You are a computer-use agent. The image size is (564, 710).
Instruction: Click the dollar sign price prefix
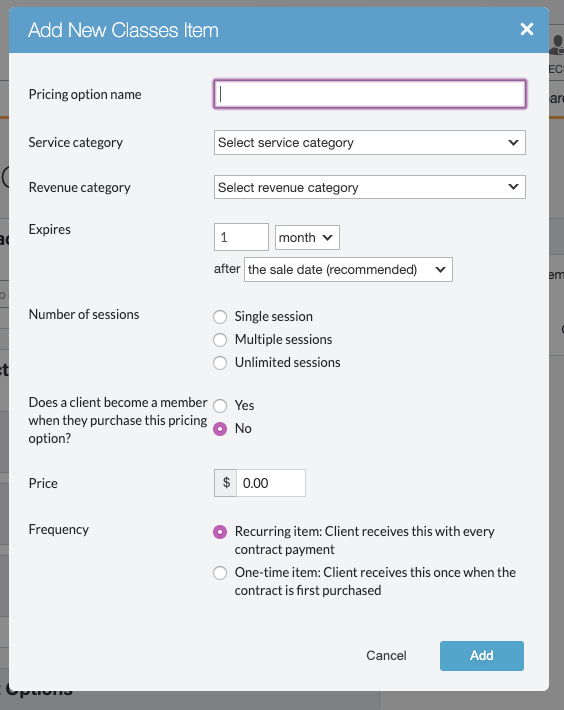tap(226, 483)
